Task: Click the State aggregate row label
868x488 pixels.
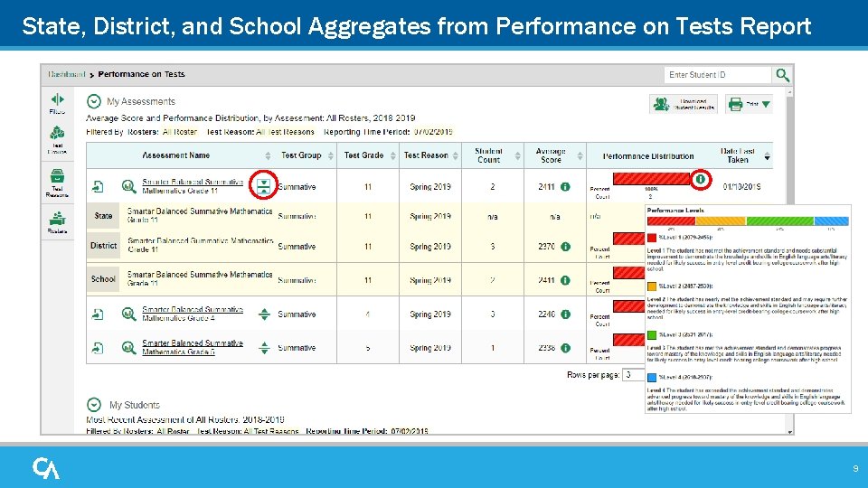Action: (x=103, y=216)
